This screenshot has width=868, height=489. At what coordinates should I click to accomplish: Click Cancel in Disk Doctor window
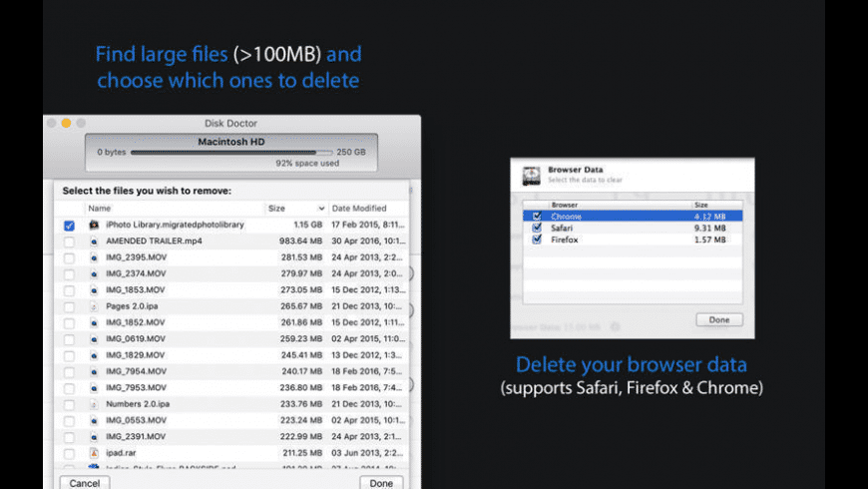[x=85, y=483]
